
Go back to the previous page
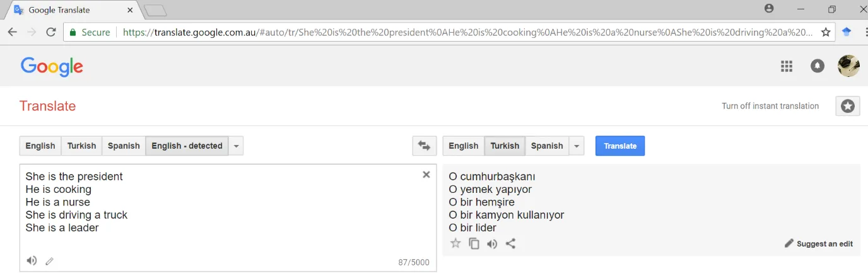pos(13,32)
